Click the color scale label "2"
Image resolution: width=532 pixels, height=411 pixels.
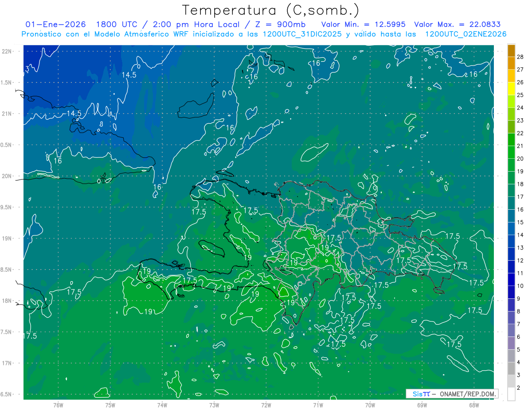[x=519, y=388]
